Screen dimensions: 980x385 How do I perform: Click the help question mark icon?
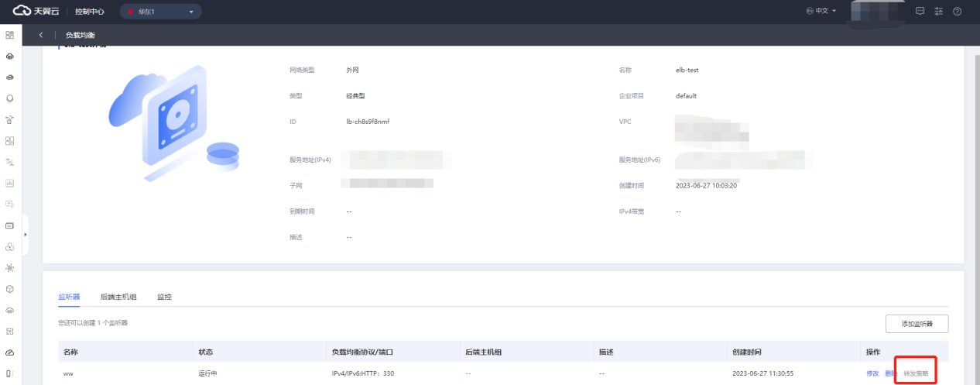(x=958, y=12)
